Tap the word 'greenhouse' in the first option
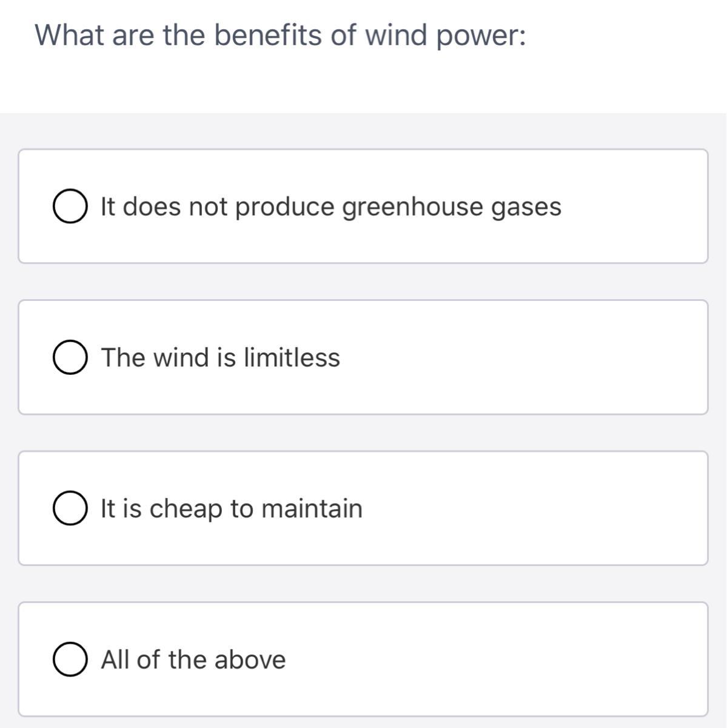This screenshot has height=728, width=727. point(412,207)
